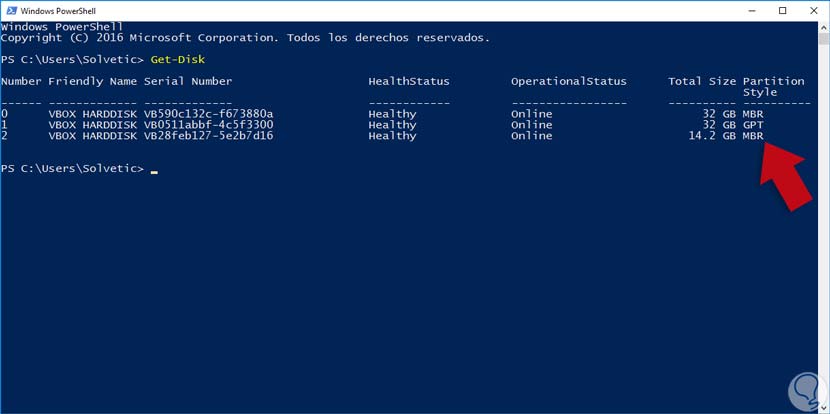Click the OperationalStatus column header
The image size is (830, 414).
click(x=568, y=81)
